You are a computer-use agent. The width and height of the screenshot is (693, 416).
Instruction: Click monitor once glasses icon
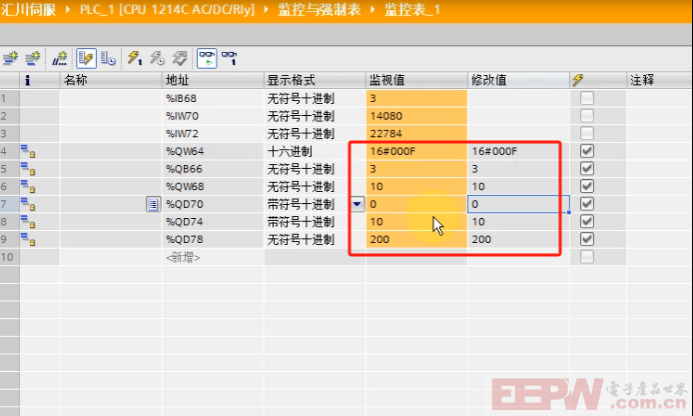coord(229,58)
